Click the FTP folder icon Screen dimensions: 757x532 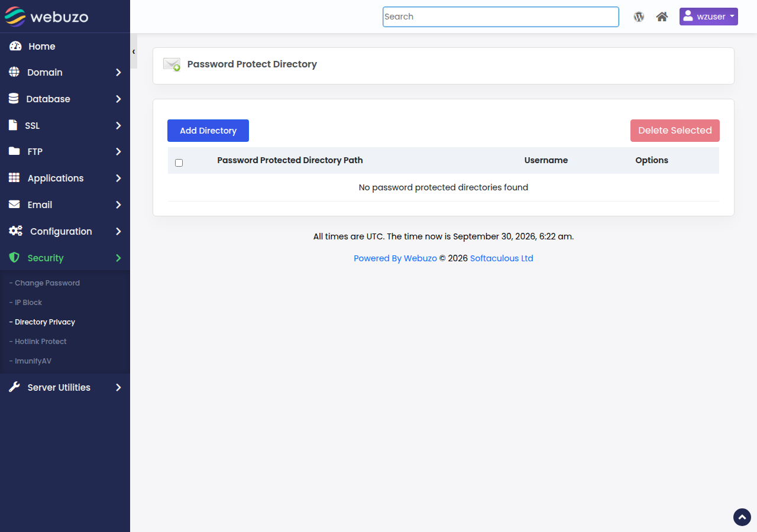(14, 151)
